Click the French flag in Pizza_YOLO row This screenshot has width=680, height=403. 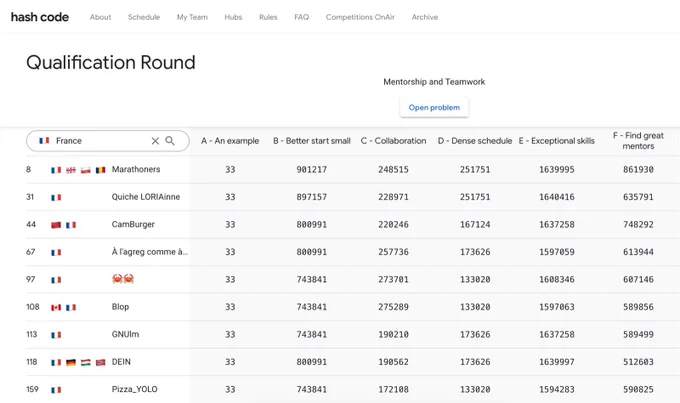point(56,390)
